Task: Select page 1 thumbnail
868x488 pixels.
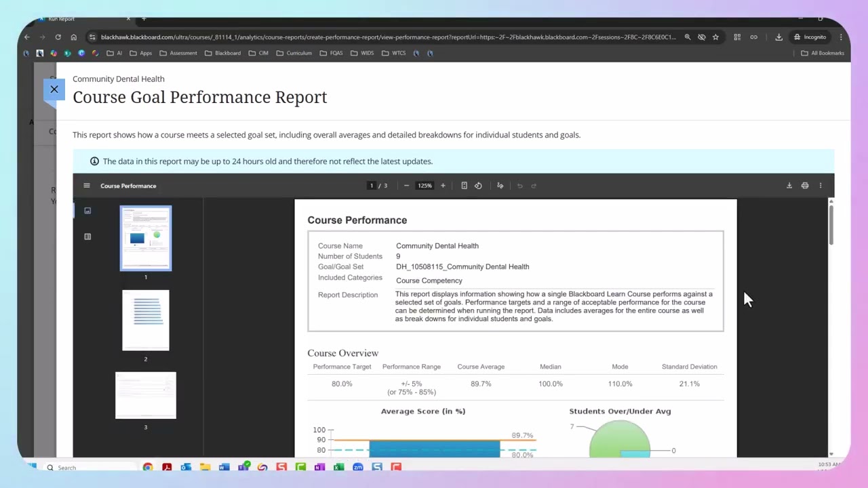Action: [x=146, y=239]
